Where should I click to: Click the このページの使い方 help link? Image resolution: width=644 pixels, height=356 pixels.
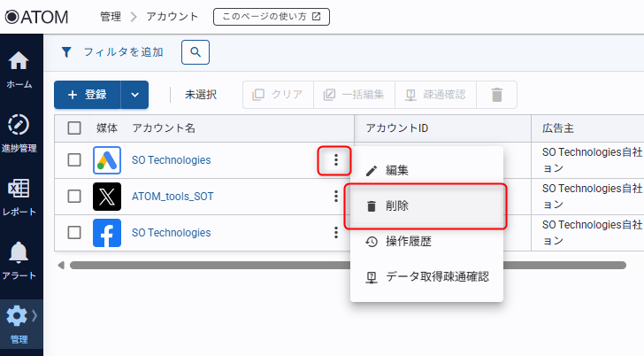pyautogui.click(x=272, y=16)
